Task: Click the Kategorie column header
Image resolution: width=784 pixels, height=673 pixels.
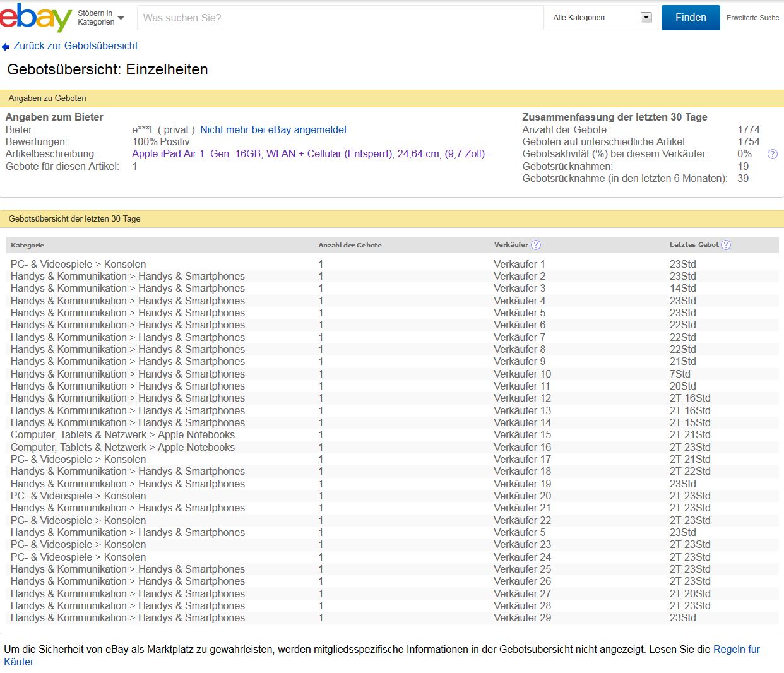Action: (27, 245)
